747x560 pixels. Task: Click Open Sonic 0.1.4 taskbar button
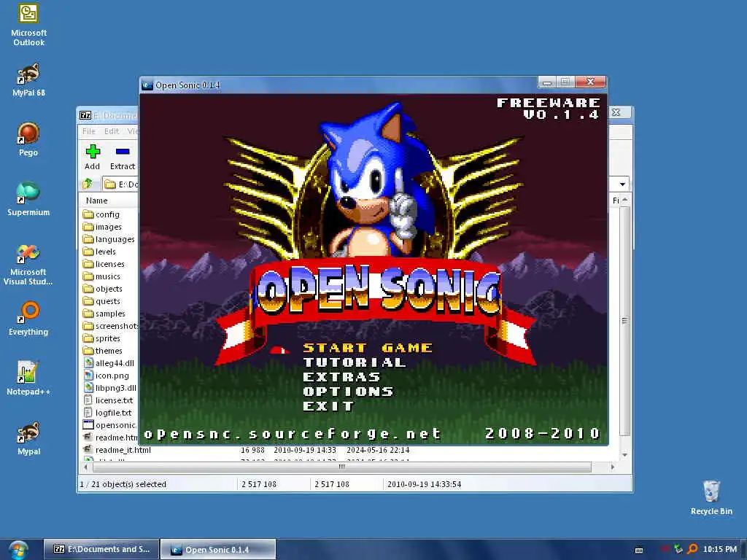click(x=217, y=550)
